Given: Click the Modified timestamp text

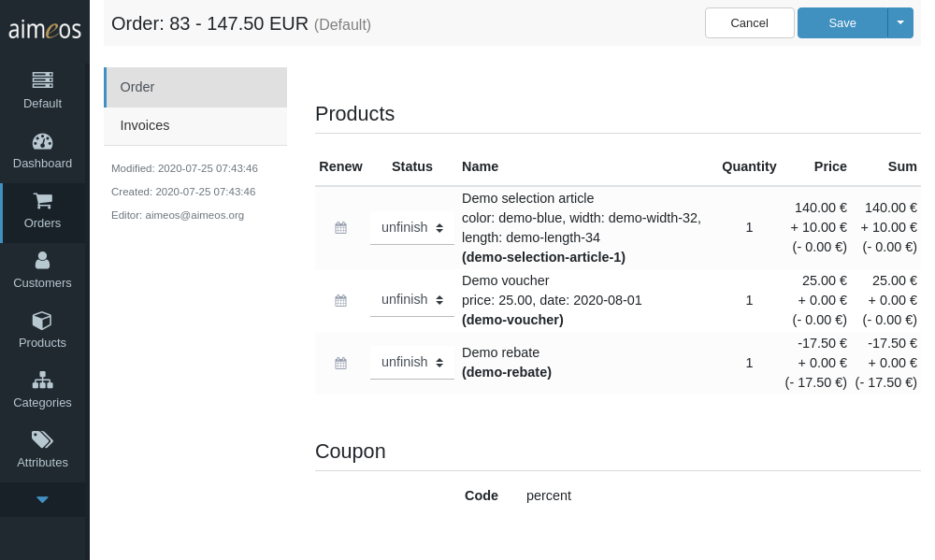Looking at the screenshot, I should (x=184, y=168).
